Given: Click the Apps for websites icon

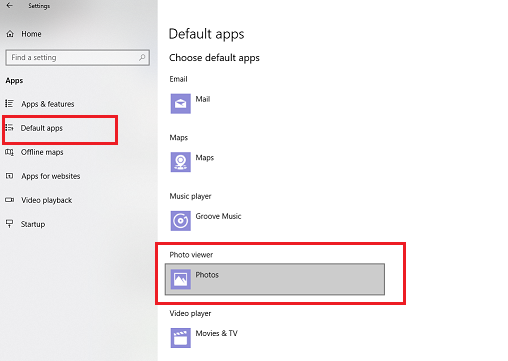Looking at the screenshot, I should pos(9,176).
